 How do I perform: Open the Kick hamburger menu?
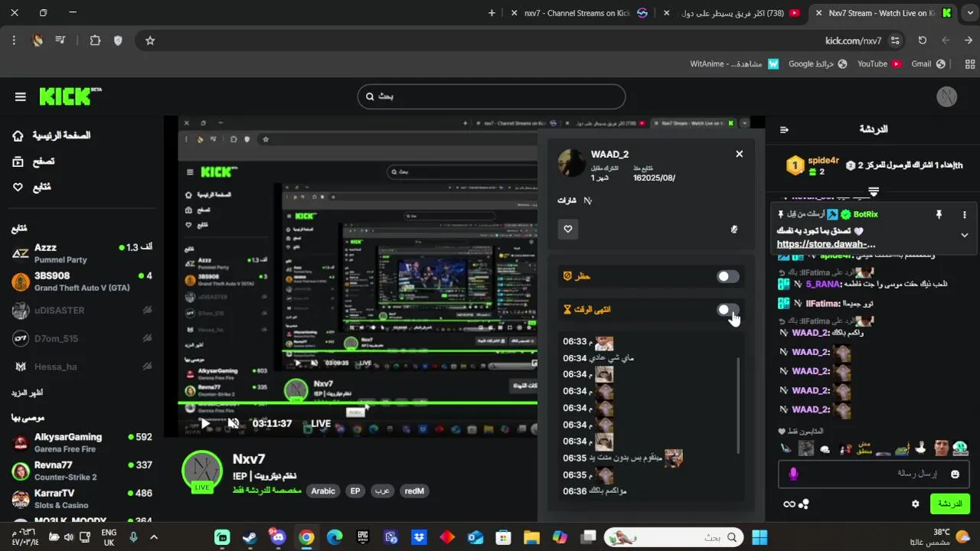click(21, 96)
